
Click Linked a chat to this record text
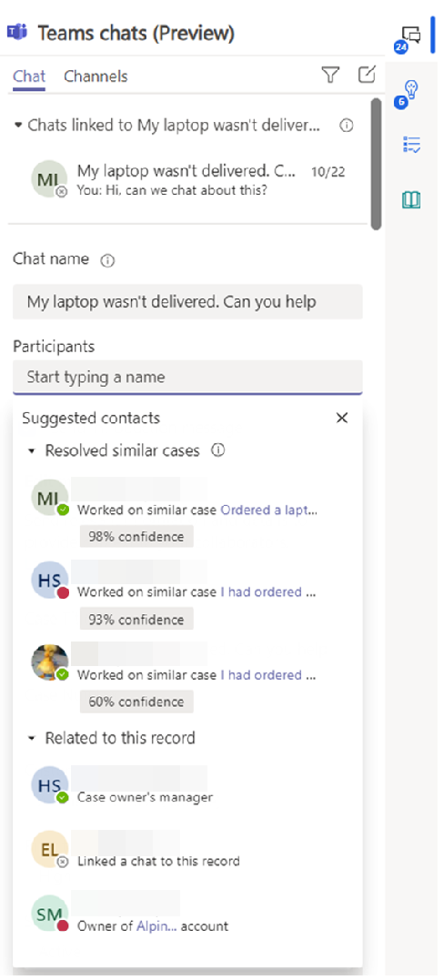[x=158, y=861]
